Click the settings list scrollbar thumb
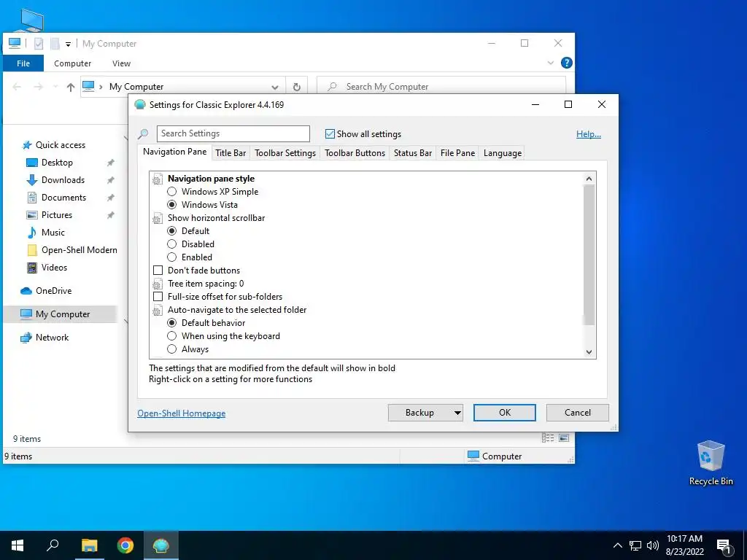747x560 pixels. pyautogui.click(x=589, y=254)
